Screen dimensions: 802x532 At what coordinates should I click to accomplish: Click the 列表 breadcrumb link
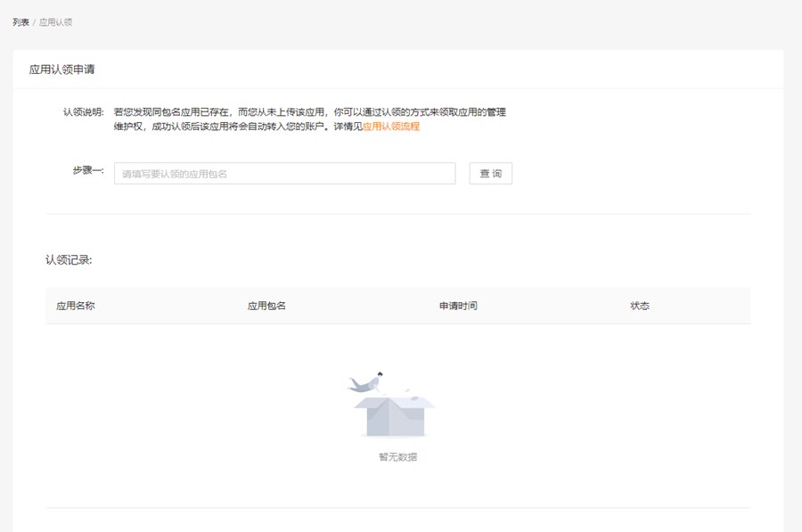point(20,22)
